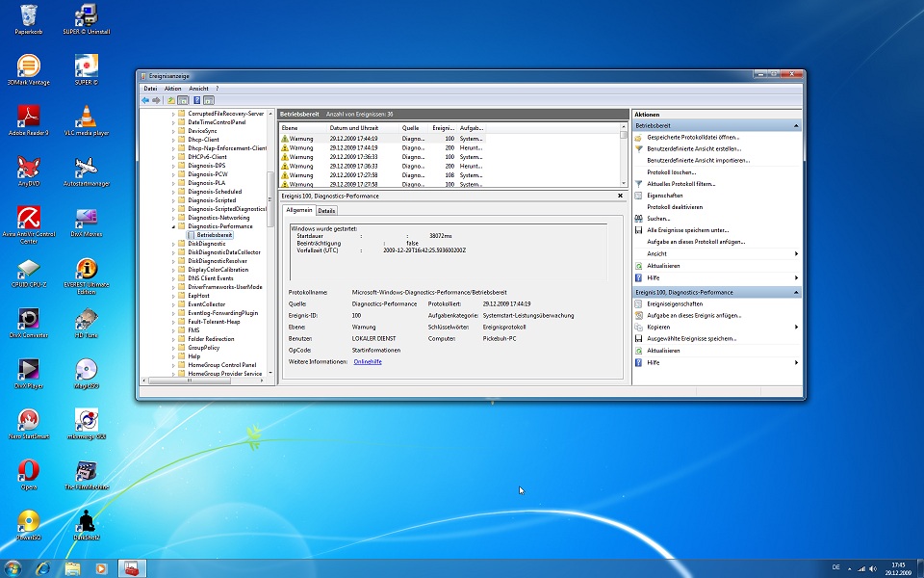Open Ereigniseigenschaften from the actions pane

[675, 303]
